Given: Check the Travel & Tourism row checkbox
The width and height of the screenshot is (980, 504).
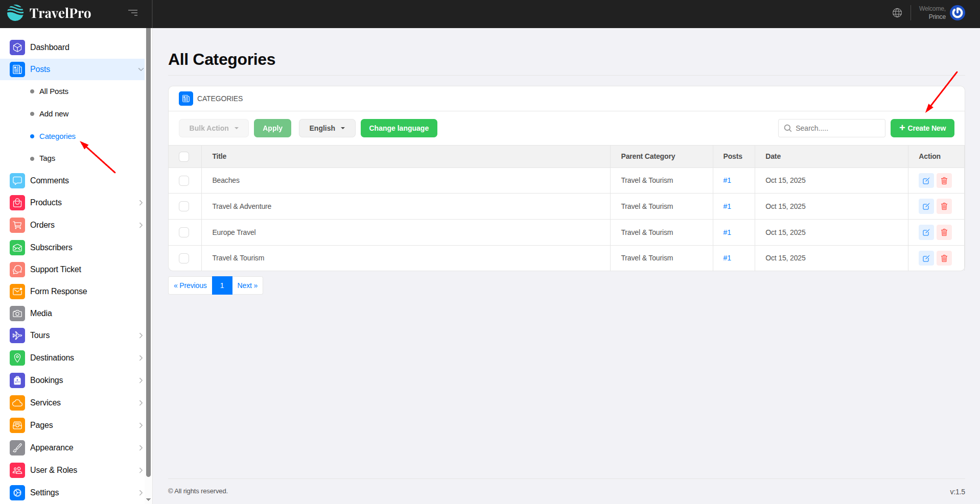Looking at the screenshot, I should click(x=184, y=258).
